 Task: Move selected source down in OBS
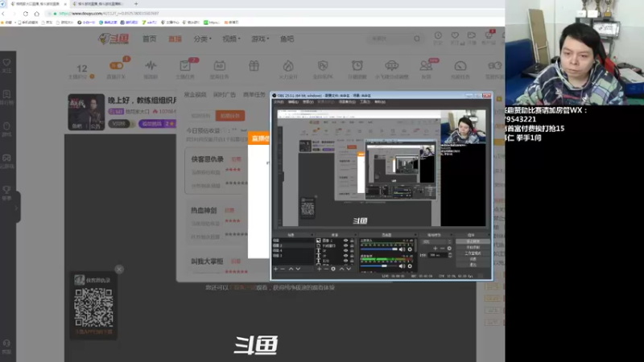(x=349, y=269)
